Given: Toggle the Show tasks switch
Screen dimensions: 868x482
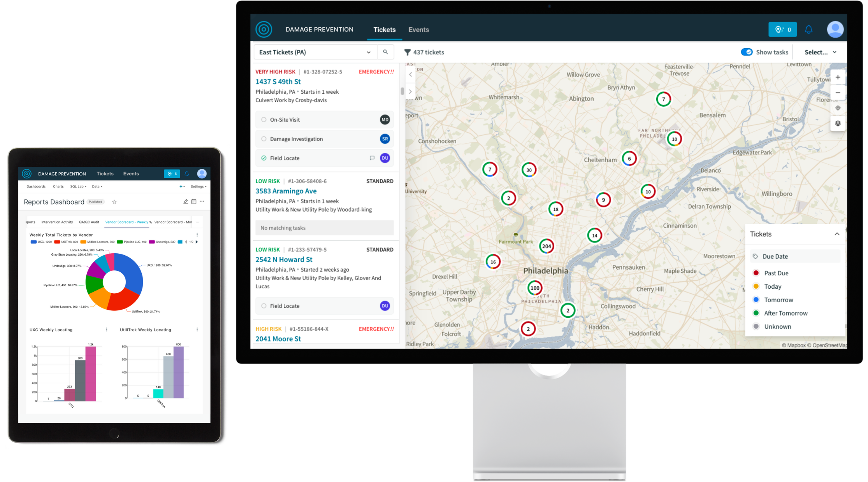Looking at the screenshot, I should click(x=747, y=52).
